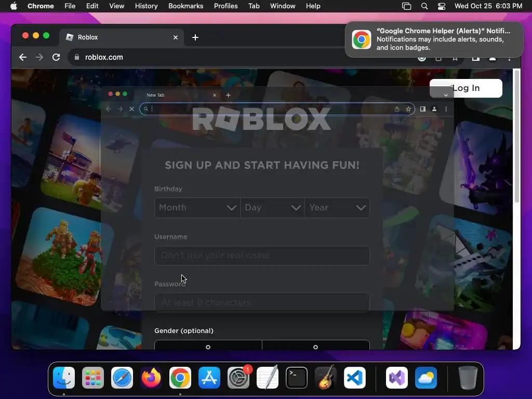Viewport: 532px width, 399px height.
Task: Open the Tab menu
Action: point(254,6)
